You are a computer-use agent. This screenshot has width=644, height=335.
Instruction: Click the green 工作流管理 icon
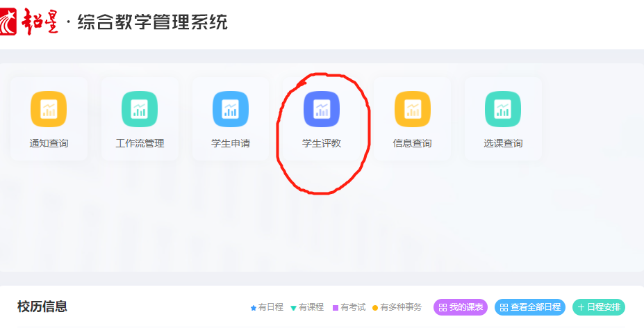[140, 109]
